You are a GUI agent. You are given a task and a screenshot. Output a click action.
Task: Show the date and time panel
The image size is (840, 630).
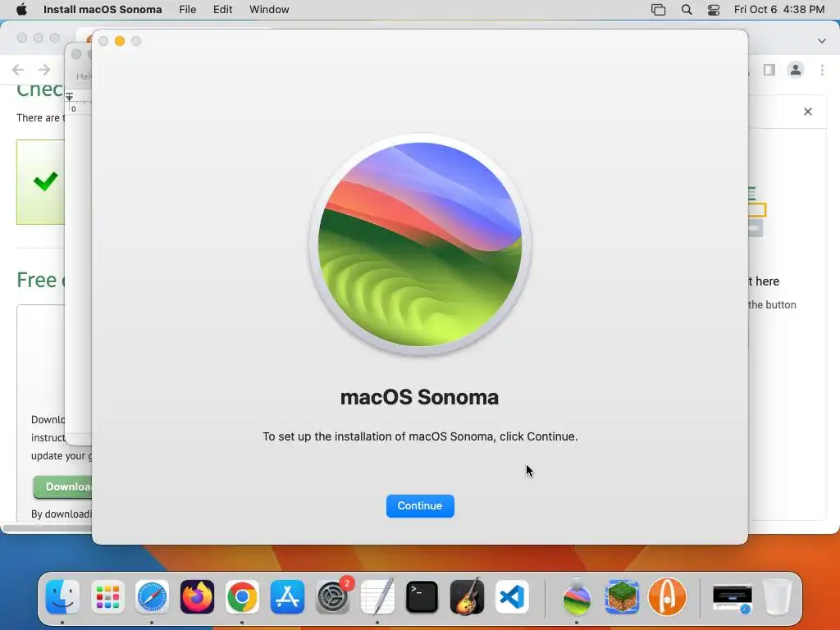pos(779,10)
